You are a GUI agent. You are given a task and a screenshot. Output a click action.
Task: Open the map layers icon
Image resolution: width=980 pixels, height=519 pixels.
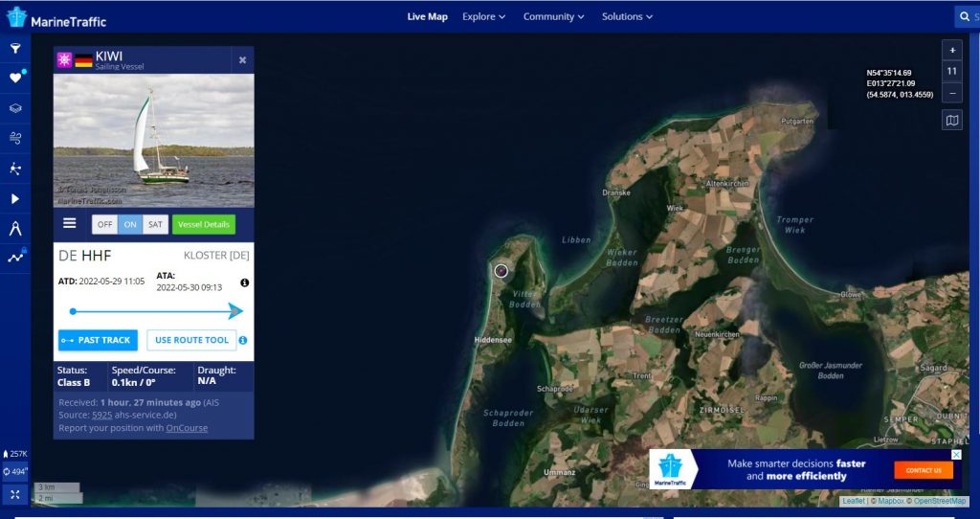pyautogui.click(x=15, y=108)
